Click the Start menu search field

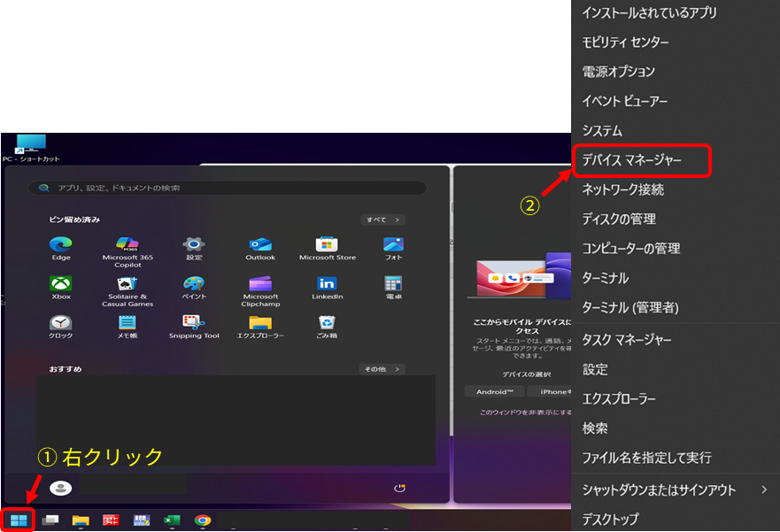[x=228, y=189]
